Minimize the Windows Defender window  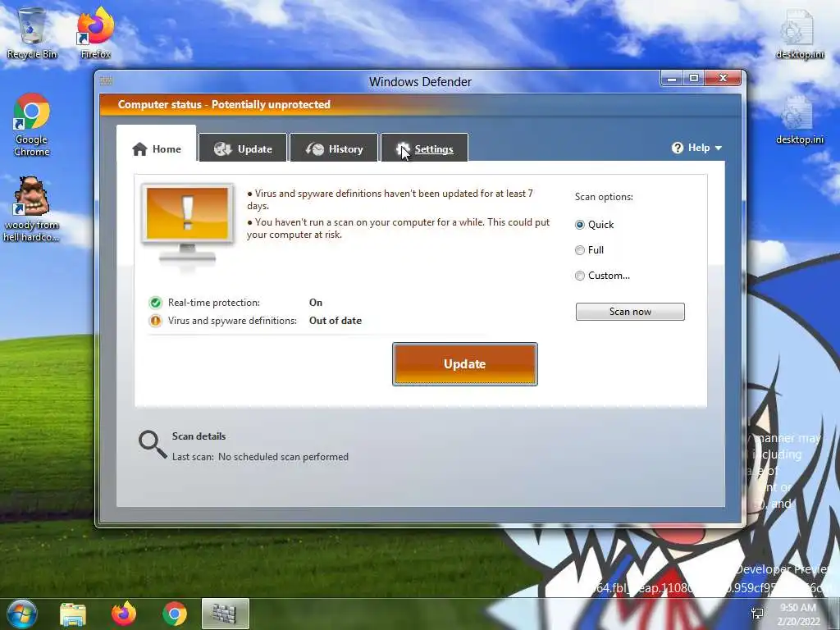coord(672,79)
